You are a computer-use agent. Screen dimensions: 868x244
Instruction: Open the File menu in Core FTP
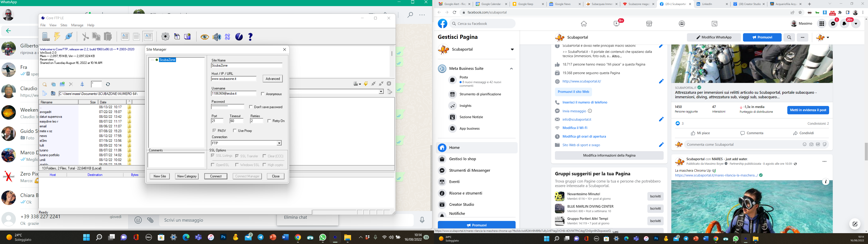coord(43,25)
